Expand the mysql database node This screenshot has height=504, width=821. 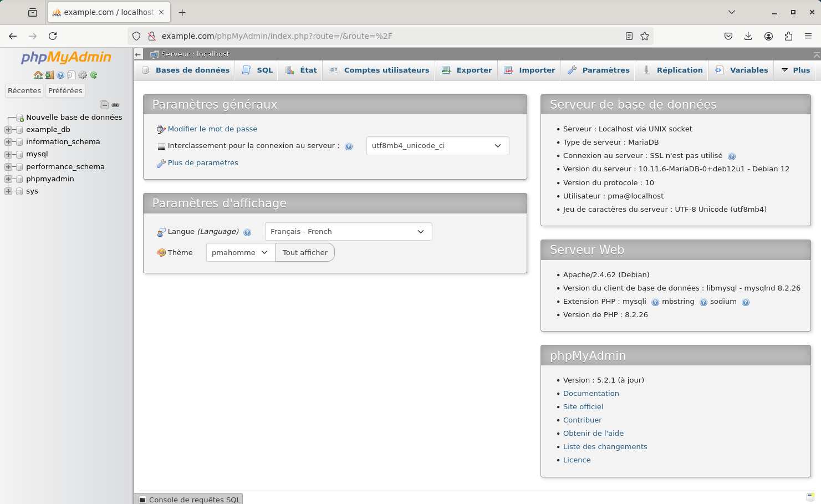coord(8,154)
